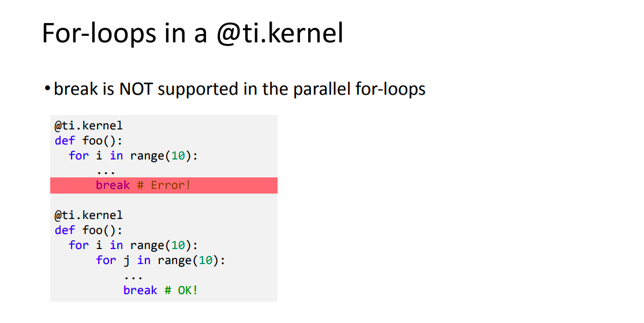Click the second 'def foo():' line
The image size is (644, 323).
point(88,231)
